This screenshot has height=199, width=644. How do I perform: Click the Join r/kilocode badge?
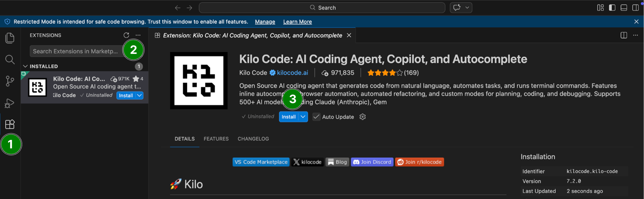(419, 162)
